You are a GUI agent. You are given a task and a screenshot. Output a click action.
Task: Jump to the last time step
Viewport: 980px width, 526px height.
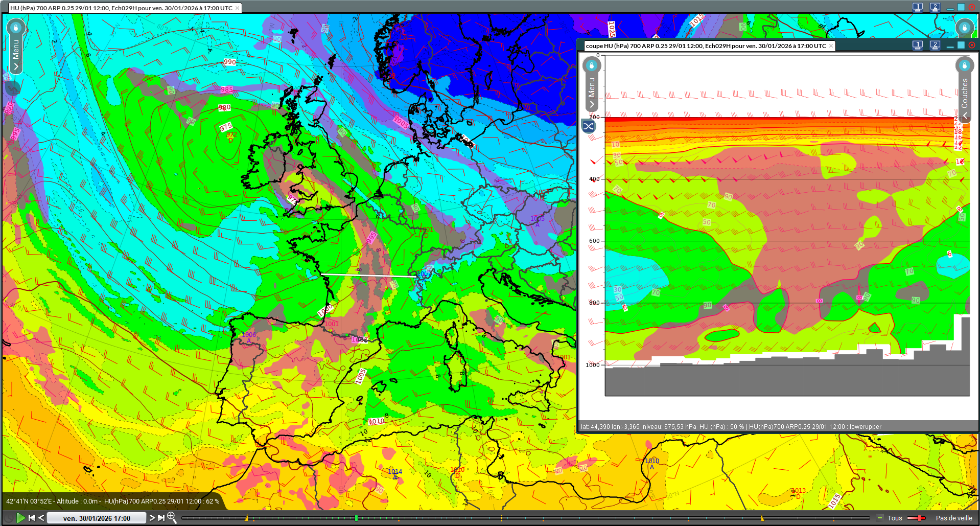[x=161, y=518]
